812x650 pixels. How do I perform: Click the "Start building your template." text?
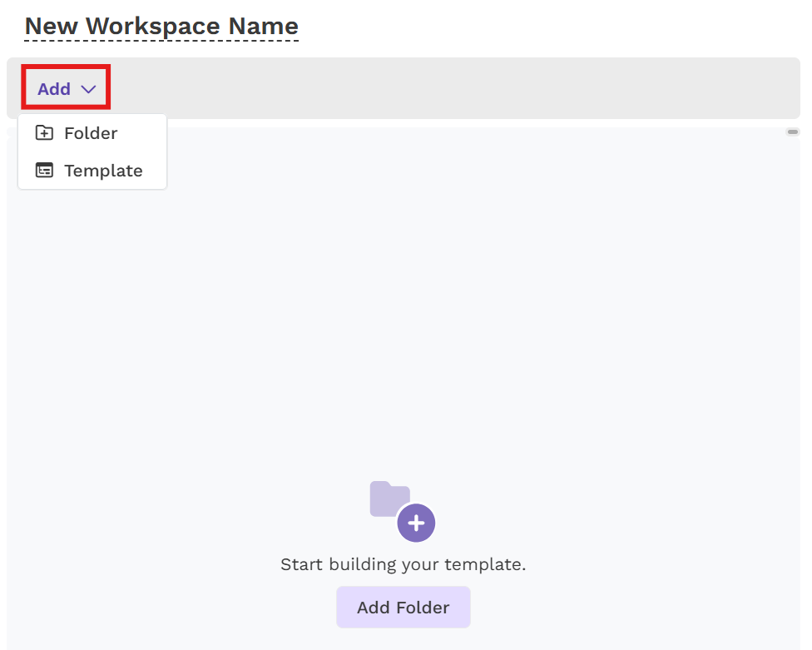(403, 564)
